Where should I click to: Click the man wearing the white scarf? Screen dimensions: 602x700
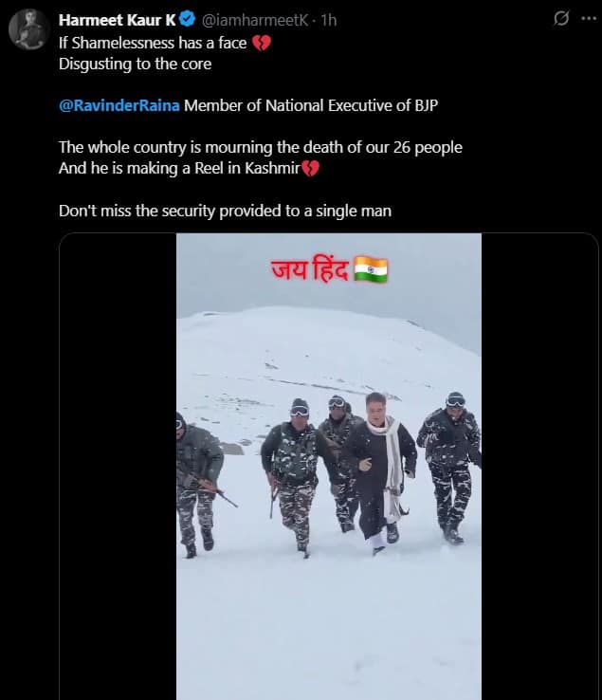tap(380, 473)
